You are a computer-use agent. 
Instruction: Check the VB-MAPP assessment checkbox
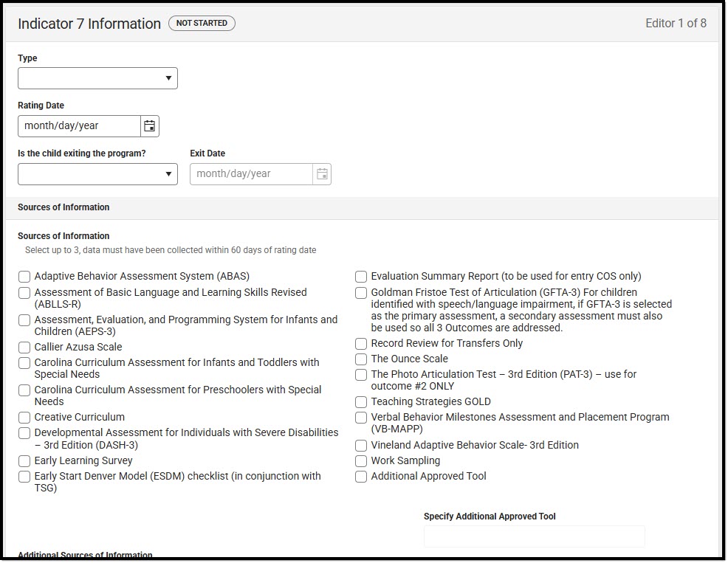click(x=361, y=418)
